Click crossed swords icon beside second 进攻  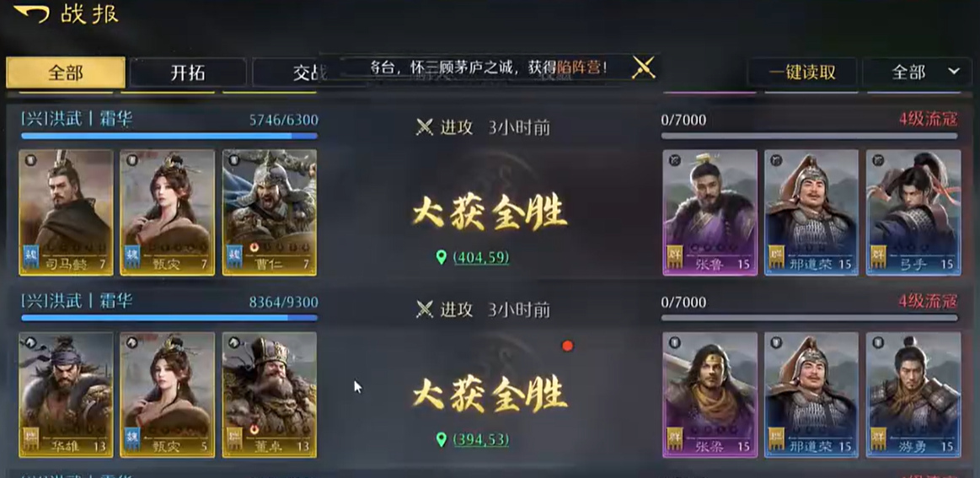tap(425, 309)
